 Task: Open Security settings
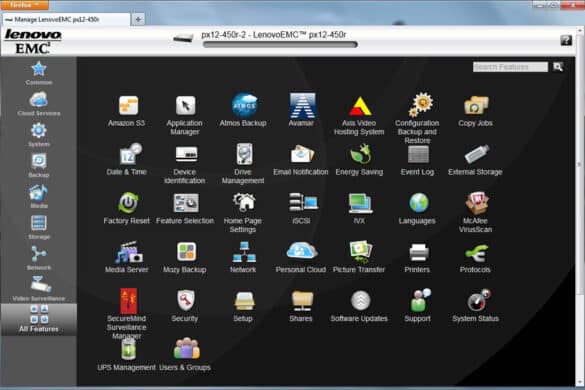tap(185, 306)
